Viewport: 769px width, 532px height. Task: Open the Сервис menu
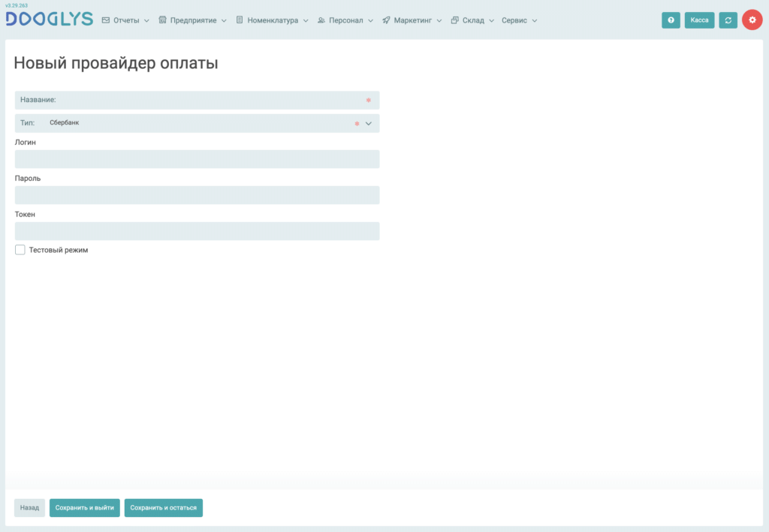pyautogui.click(x=520, y=20)
